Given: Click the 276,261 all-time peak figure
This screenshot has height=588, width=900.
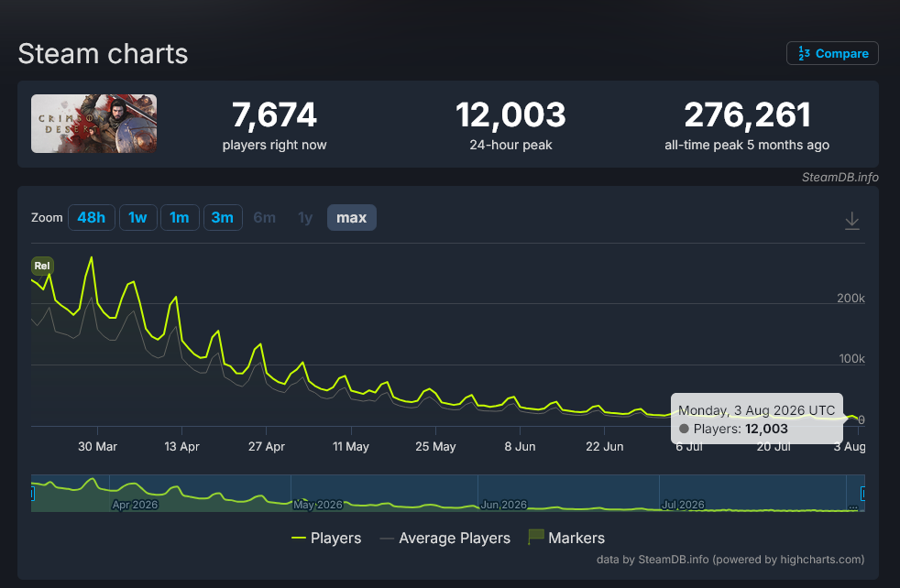Looking at the screenshot, I should tap(747, 114).
